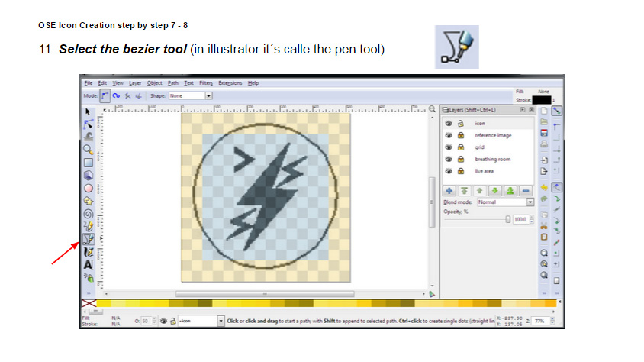Open the Extensions menu
The width and height of the screenshot is (644, 362).
point(232,82)
